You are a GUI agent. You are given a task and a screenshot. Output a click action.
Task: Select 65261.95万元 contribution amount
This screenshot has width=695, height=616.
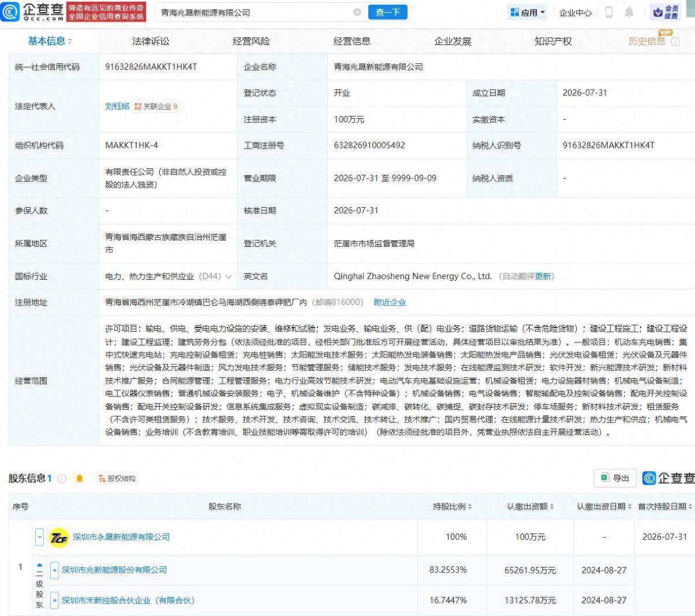(530, 570)
